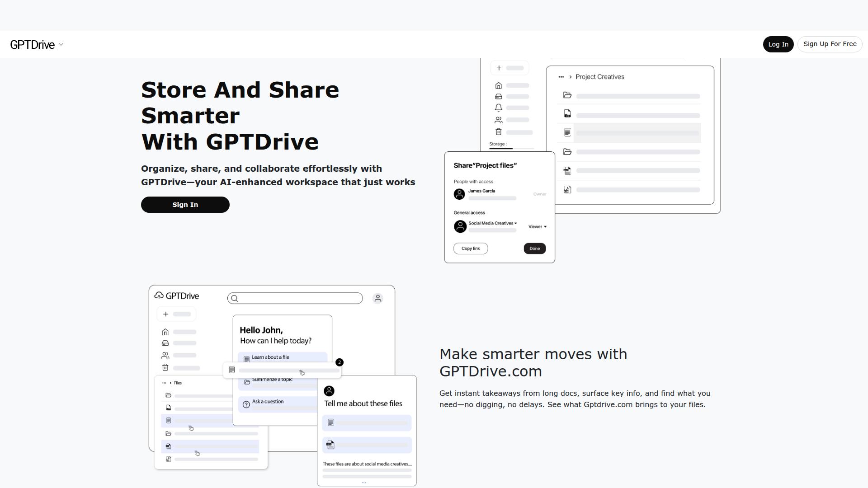Click James Garcia's avatar icon
The height and width of the screenshot is (488, 868).
[x=459, y=194]
